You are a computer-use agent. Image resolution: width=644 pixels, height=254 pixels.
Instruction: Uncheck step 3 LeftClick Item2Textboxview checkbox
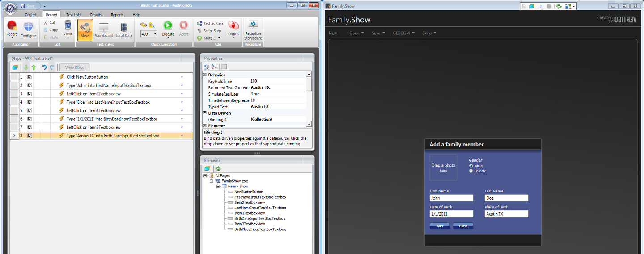(x=30, y=94)
